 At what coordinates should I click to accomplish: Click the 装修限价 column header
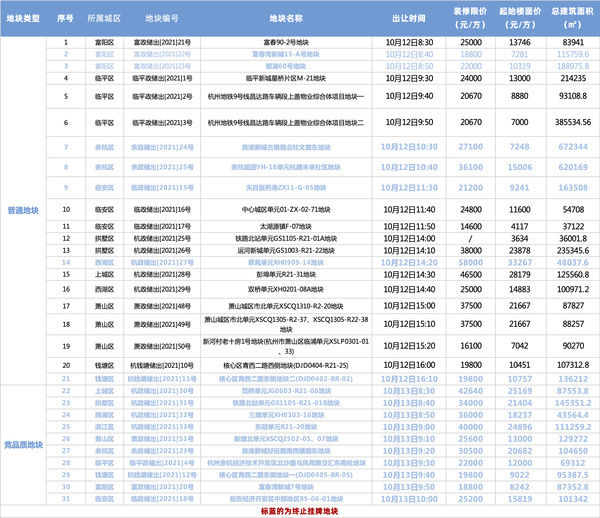tap(470, 18)
